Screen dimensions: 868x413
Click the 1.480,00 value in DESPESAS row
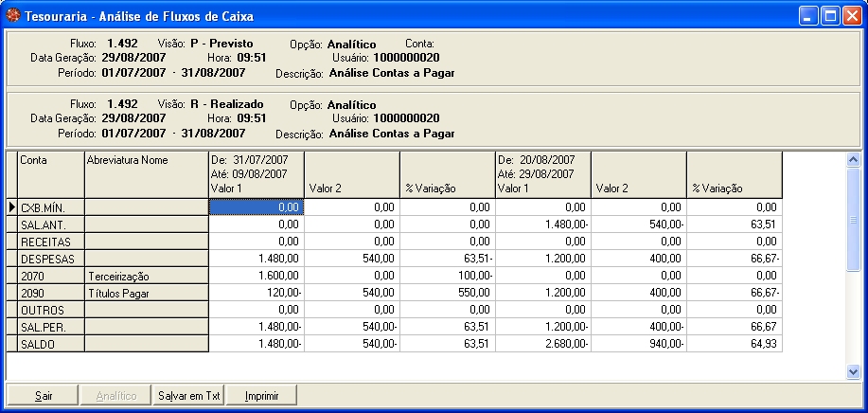[257, 260]
